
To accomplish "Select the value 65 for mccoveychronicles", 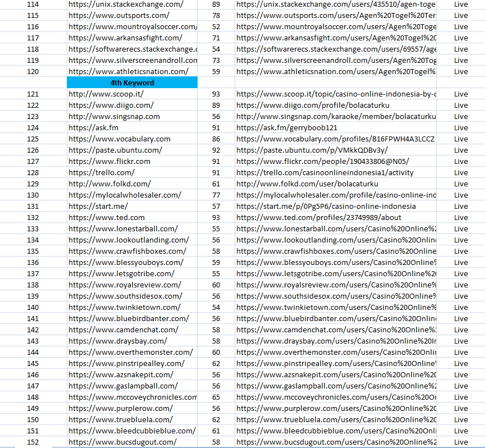I will [216, 397].
